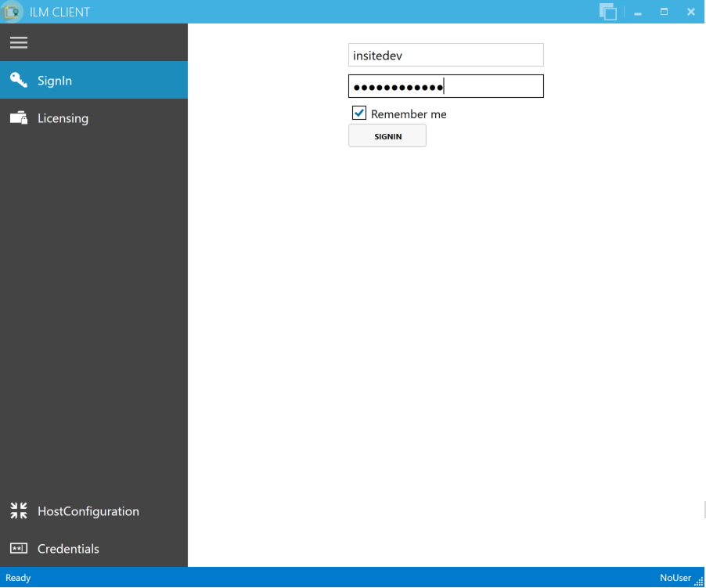
Task: Click the Licensing briefcase icon
Action: point(19,118)
